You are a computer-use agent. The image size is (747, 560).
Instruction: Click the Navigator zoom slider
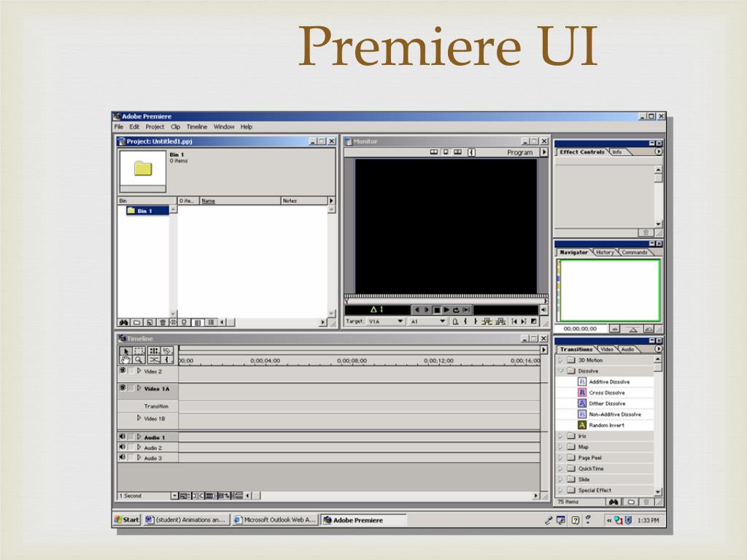(x=632, y=329)
